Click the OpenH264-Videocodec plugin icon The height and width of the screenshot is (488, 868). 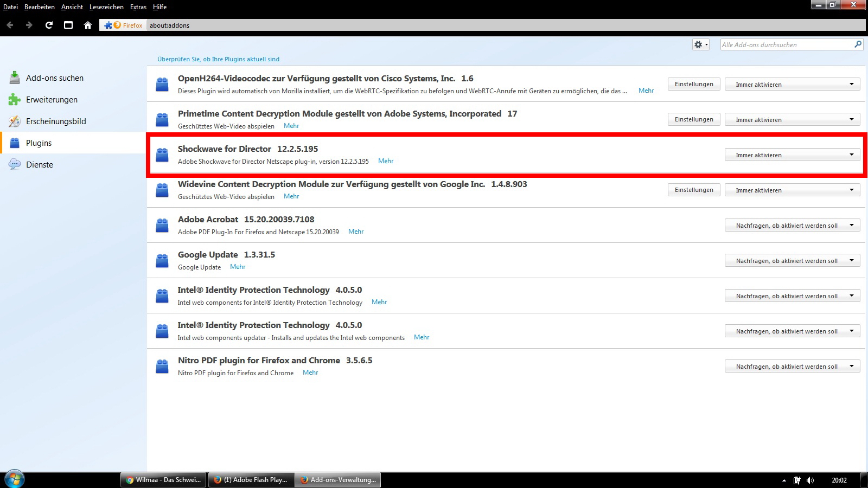point(162,84)
